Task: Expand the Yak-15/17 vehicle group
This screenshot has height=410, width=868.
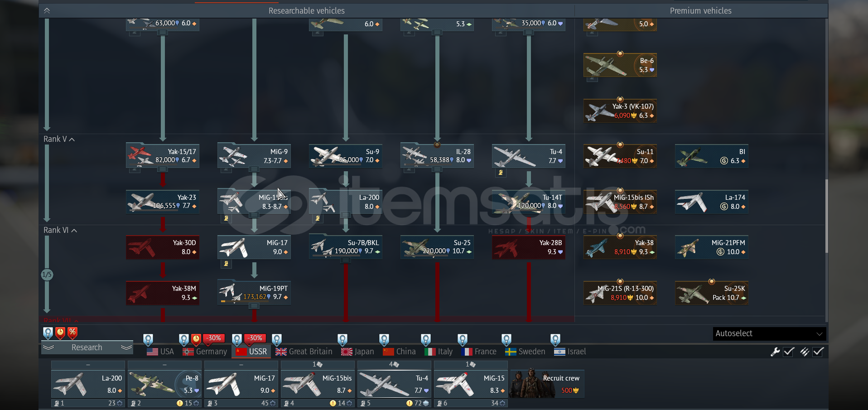Action: [163, 169]
